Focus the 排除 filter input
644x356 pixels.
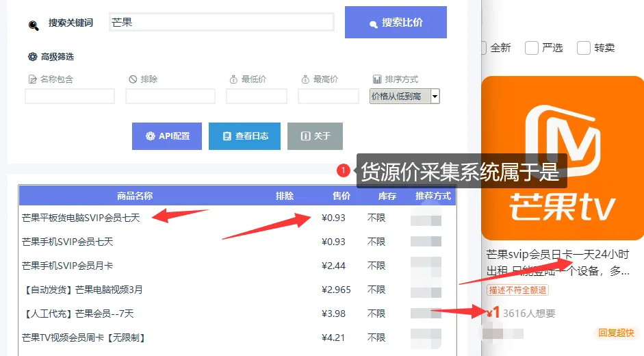170,97
